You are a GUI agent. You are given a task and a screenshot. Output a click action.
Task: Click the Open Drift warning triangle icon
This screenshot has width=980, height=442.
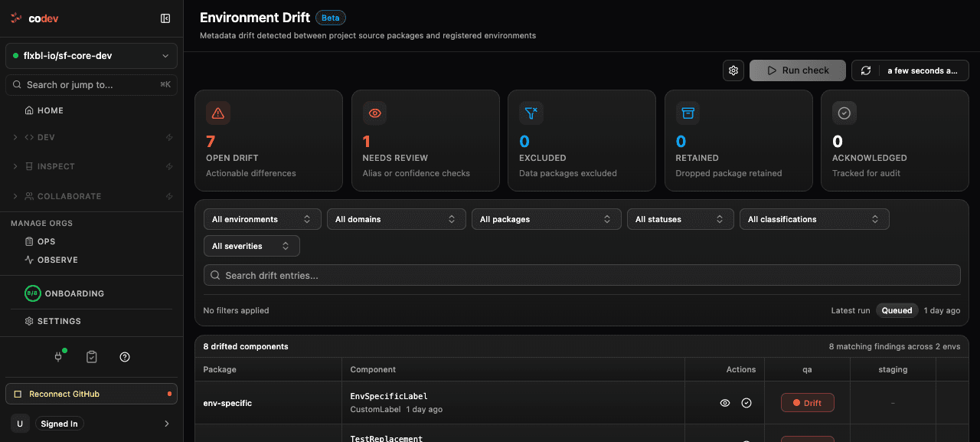tap(218, 113)
